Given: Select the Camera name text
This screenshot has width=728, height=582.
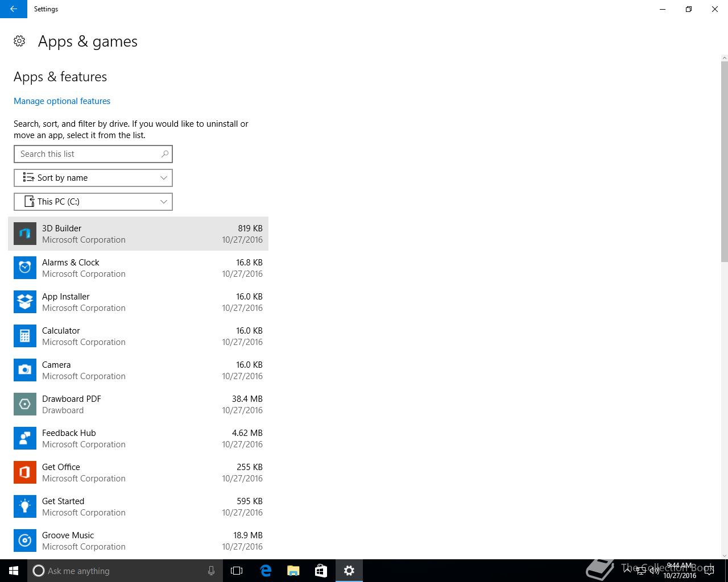Looking at the screenshot, I should [56, 364].
